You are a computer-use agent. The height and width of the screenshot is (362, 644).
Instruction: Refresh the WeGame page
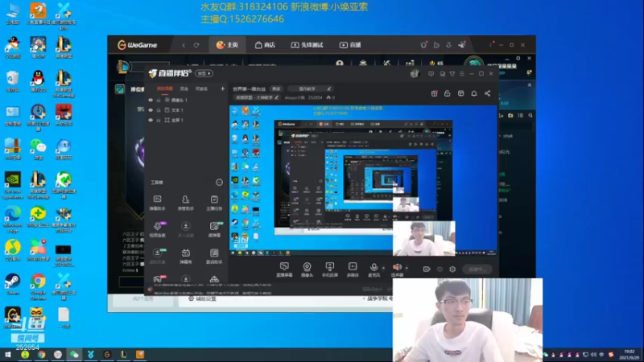pos(196,45)
